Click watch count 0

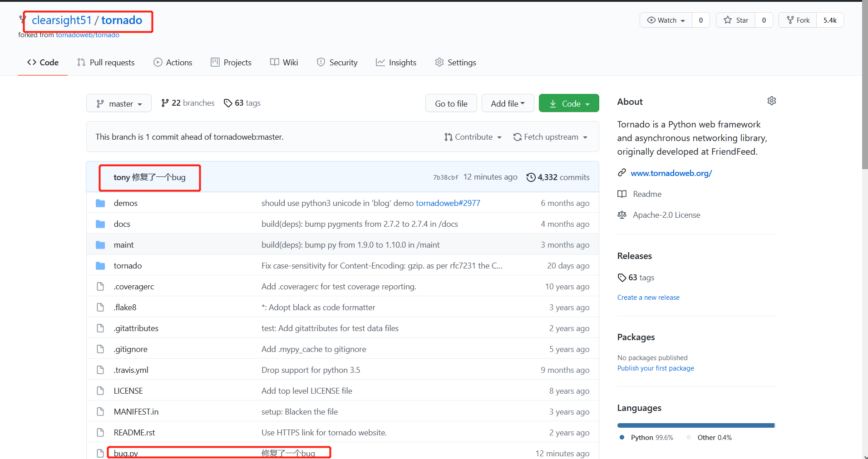[x=701, y=20]
